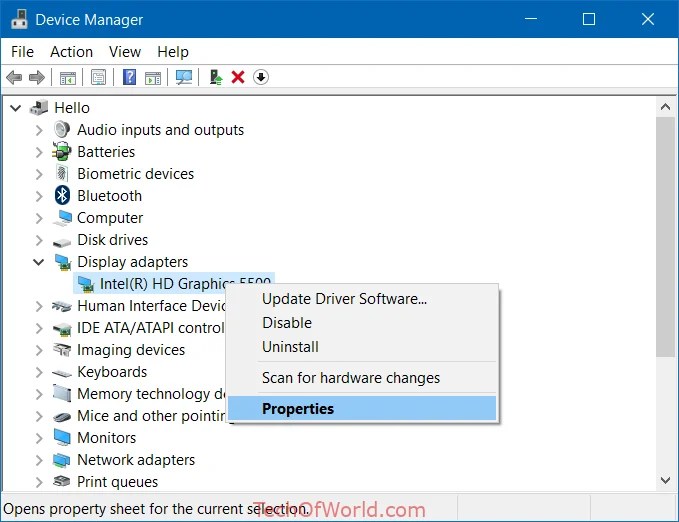The image size is (679, 522).
Task: Expand Audio inputs and outputs
Action: coord(39,130)
